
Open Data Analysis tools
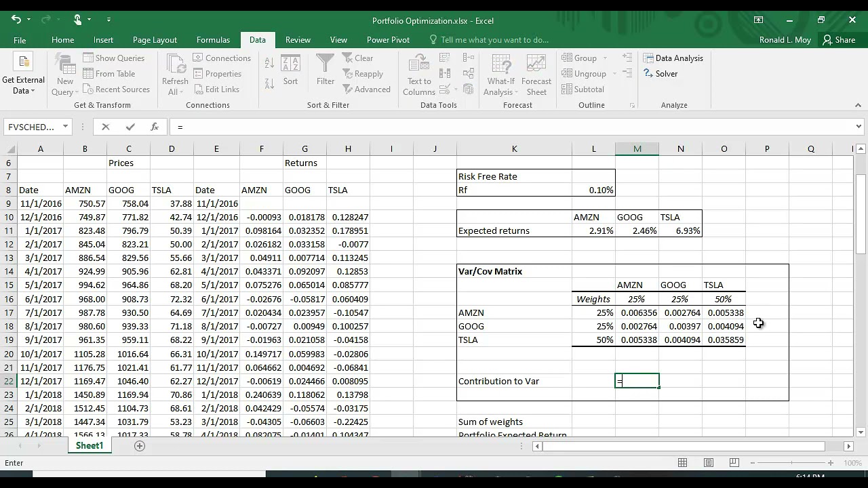673,58
